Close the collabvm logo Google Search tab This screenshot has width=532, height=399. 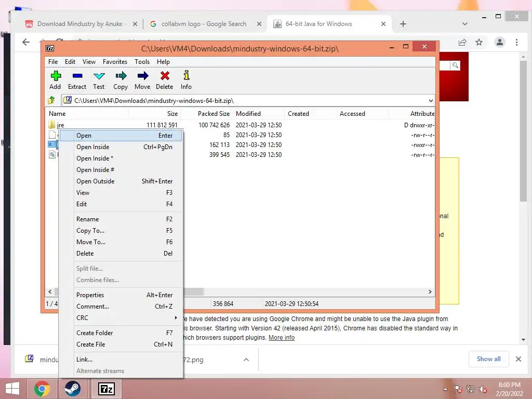click(259, 24)
